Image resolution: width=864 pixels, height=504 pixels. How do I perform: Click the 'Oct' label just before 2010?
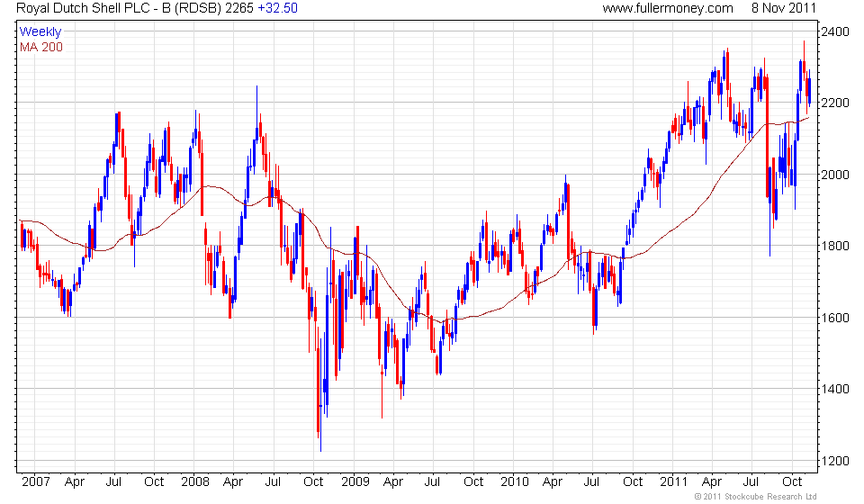(473, 481)
